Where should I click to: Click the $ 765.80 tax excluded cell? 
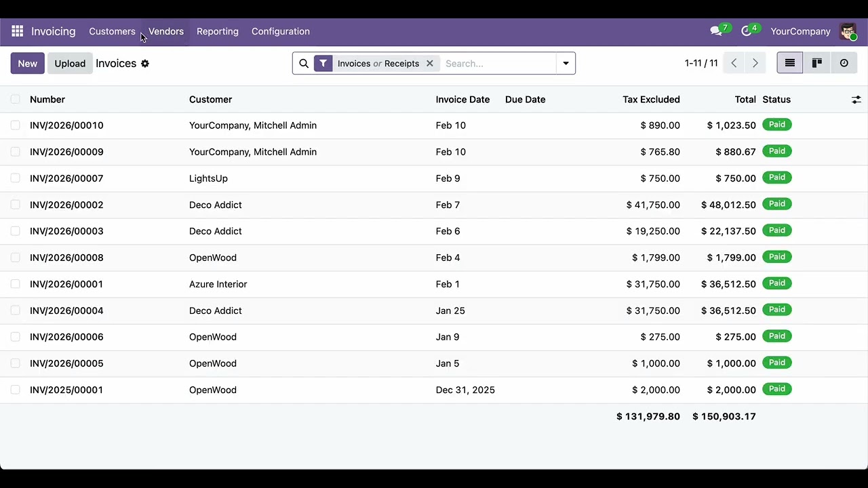[x=660, y=152]
